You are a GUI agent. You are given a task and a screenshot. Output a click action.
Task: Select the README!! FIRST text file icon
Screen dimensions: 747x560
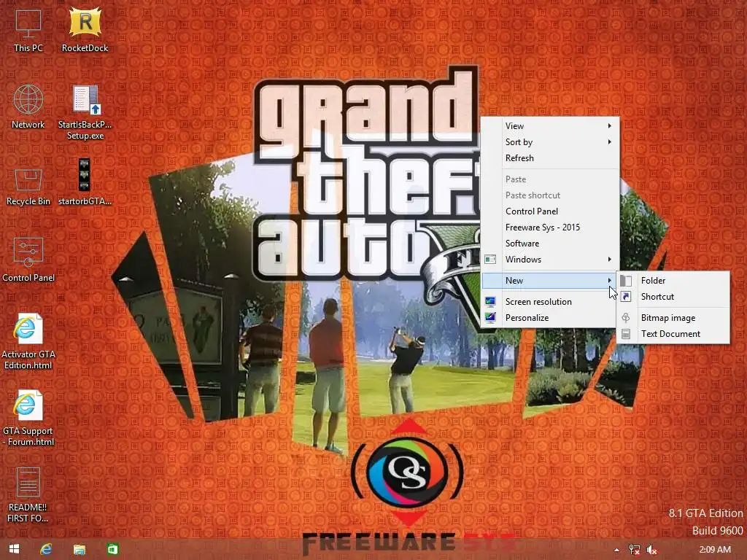point(28,495)
